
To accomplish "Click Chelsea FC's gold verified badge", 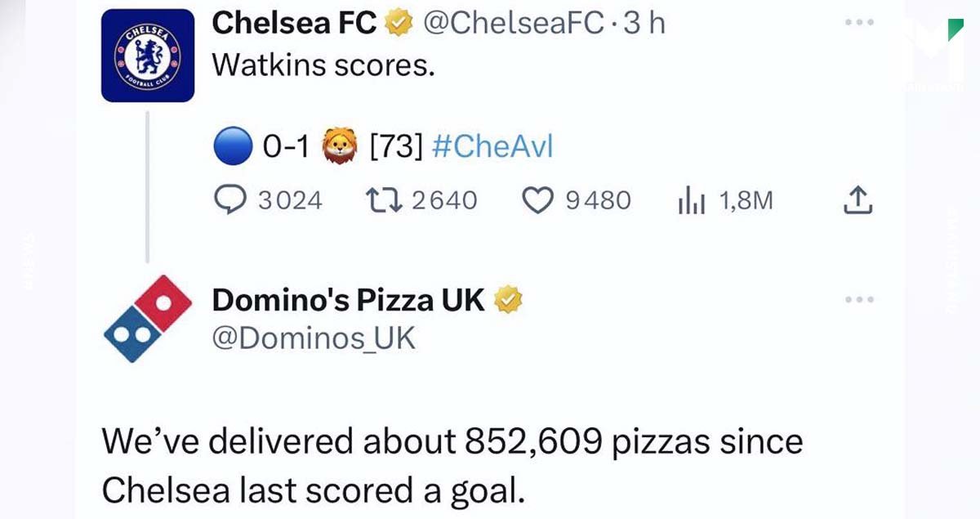I will (398, 25).
